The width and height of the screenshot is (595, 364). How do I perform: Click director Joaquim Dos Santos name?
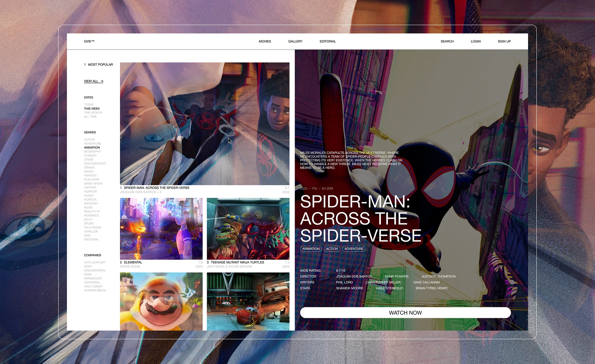[354, 276]
